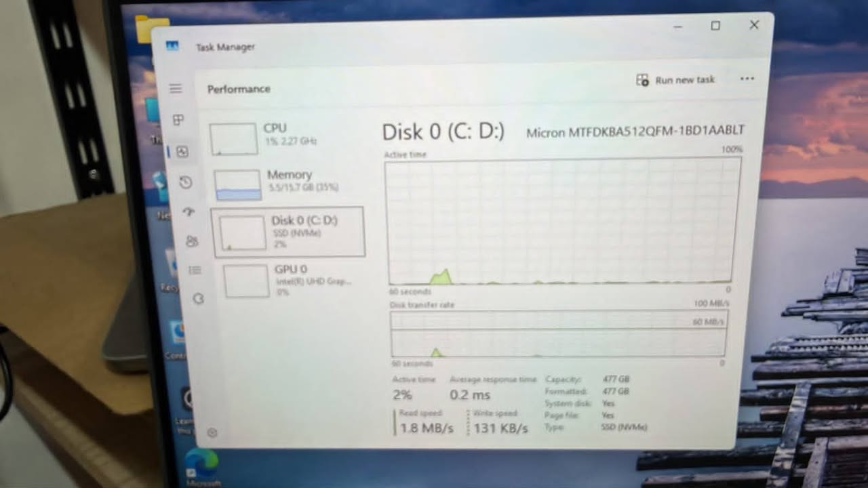Select the Memory performance item
The image size is (868, 488).
[x=288, y=184]
